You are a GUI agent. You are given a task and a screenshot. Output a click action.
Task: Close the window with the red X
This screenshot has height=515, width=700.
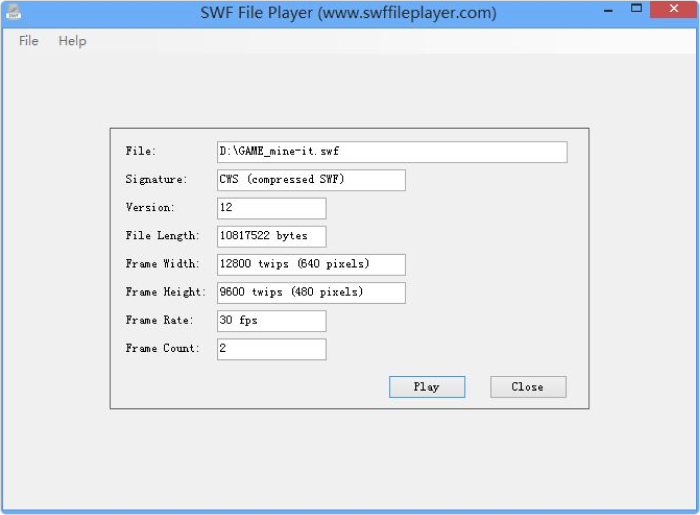point(673,9)
